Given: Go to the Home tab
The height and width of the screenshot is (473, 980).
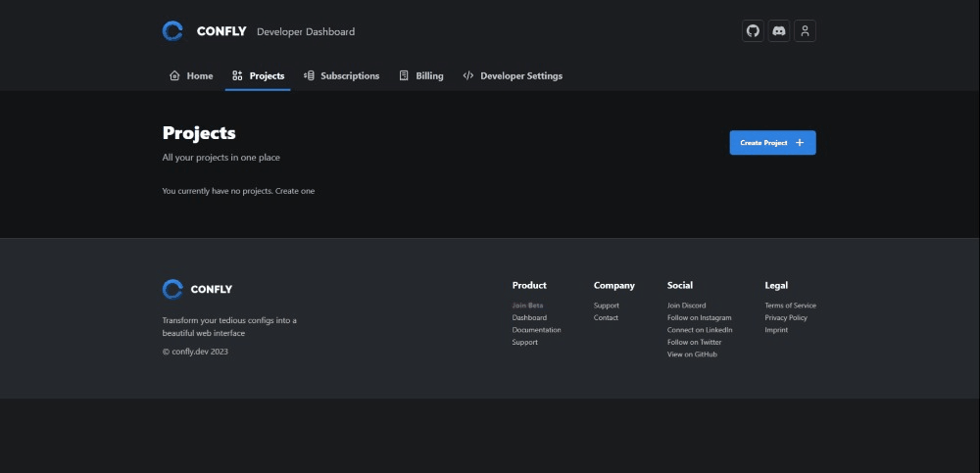Looking at the screenshot, I should point(191,75).
